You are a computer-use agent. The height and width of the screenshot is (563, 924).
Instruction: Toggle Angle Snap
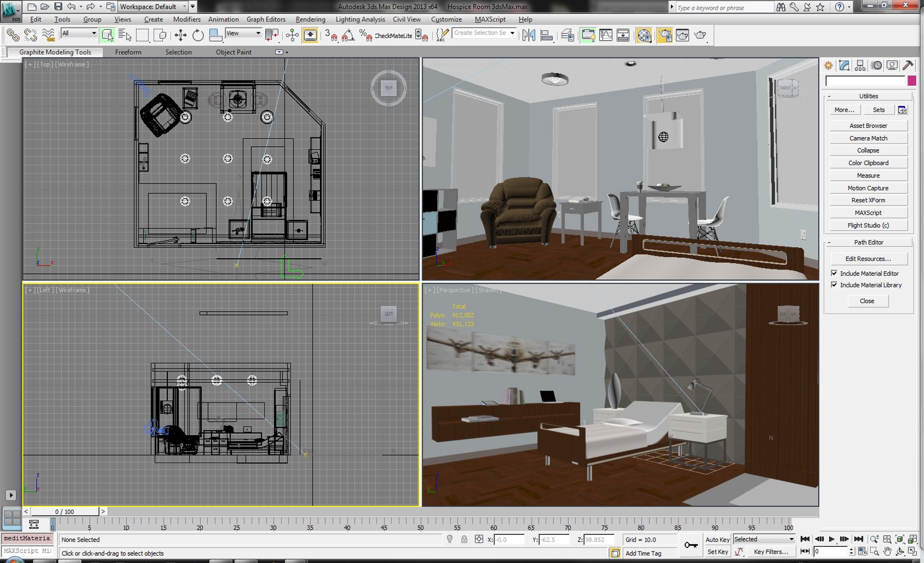tap(348, 35)
